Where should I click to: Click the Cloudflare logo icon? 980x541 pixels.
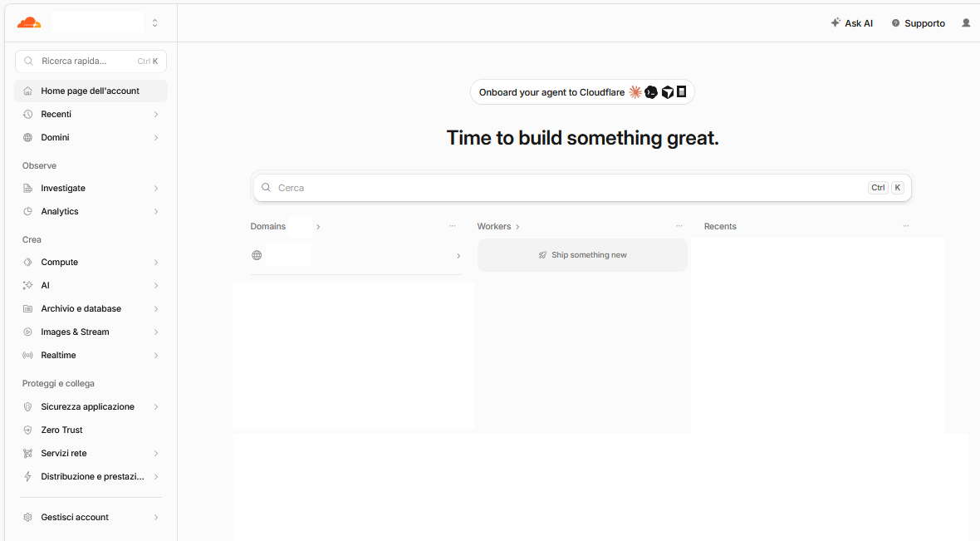pos(29,23)
